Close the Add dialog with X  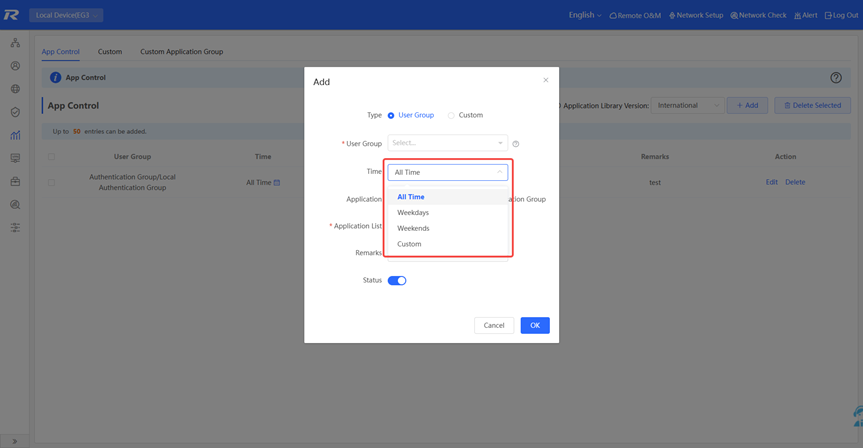[545, 80]
